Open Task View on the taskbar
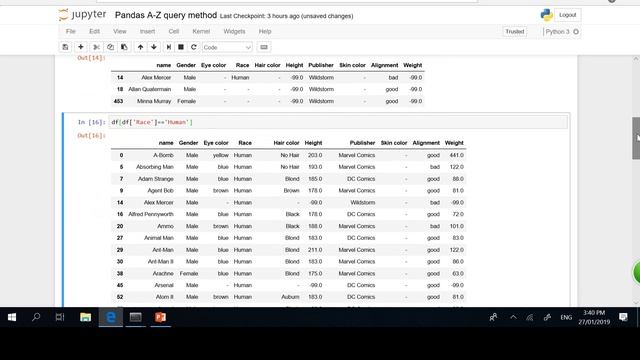Image resolution: width=640 pixels, height=360 pixels. coord(60,317)
